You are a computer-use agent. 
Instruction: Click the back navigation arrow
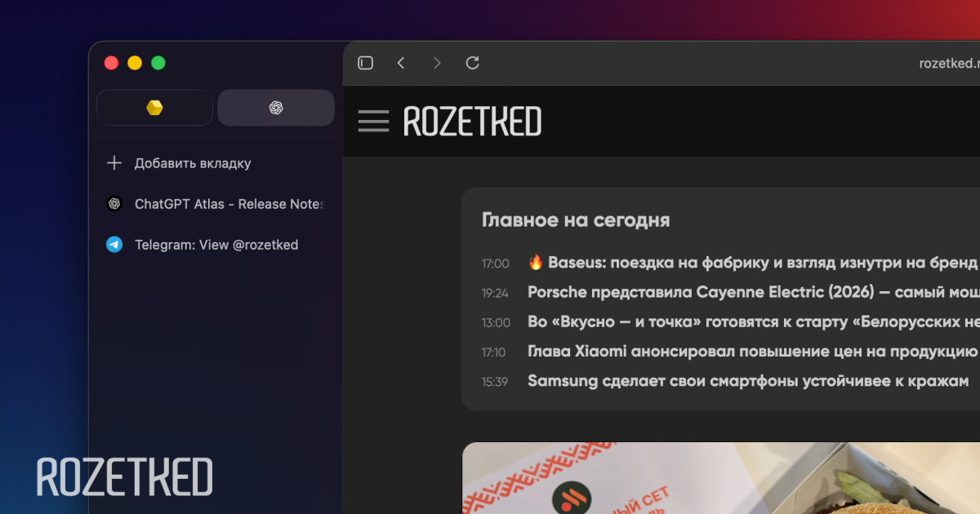click(x=401, y=63)
